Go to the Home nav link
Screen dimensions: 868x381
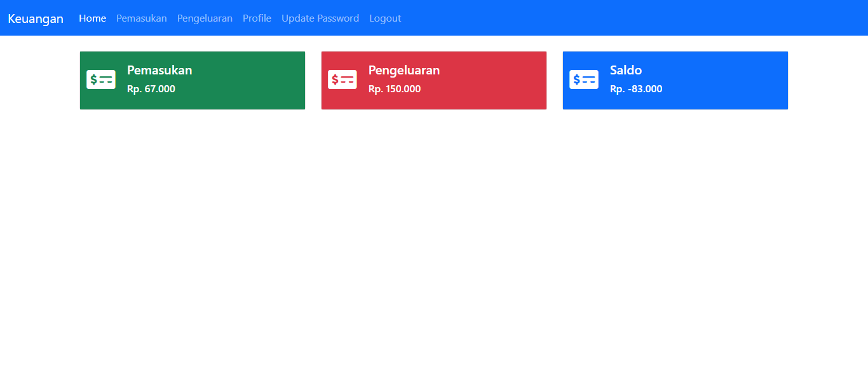tap(92, 18)
